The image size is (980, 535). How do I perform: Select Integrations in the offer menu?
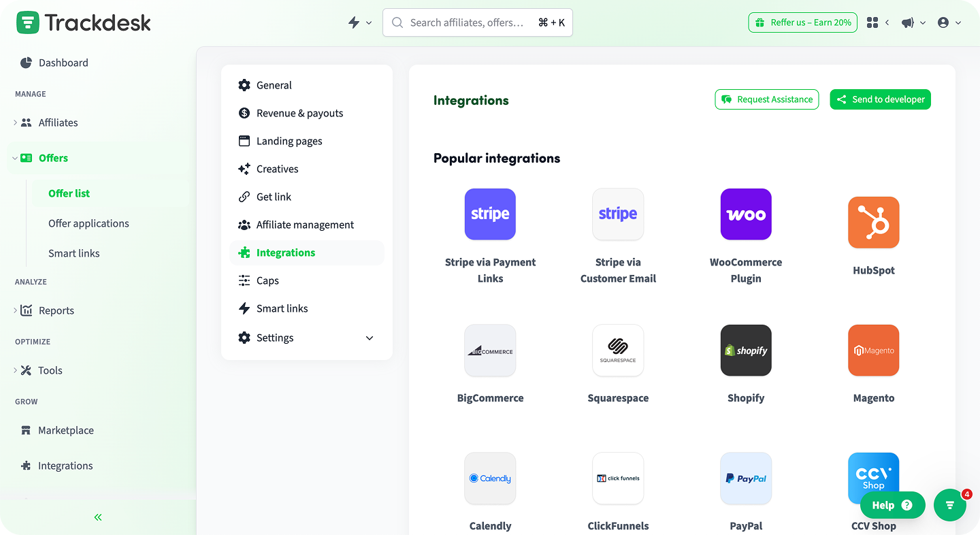pyautogui.click(x=307, y=253)
